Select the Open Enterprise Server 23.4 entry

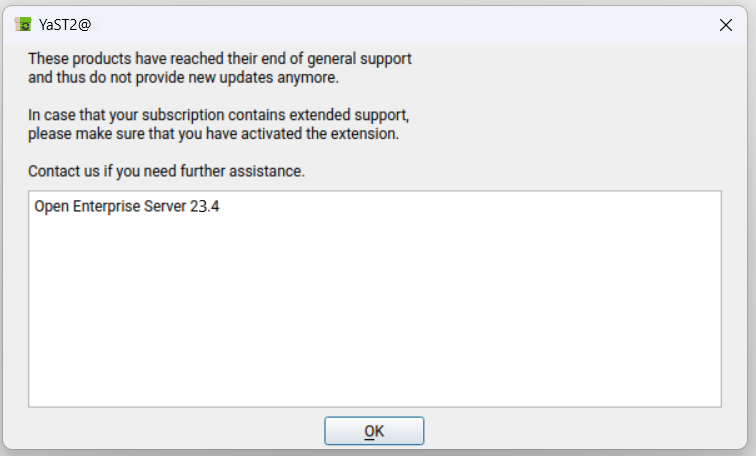[x=126, y=207]
